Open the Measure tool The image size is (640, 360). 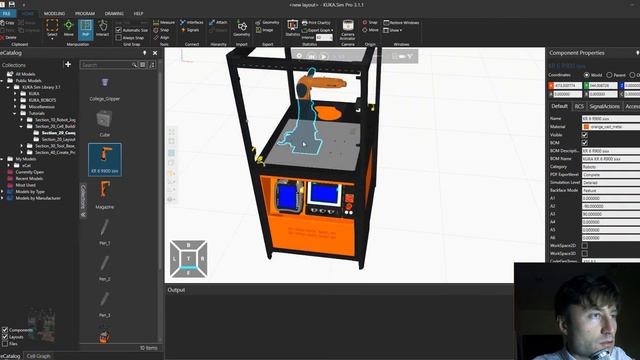164,22
